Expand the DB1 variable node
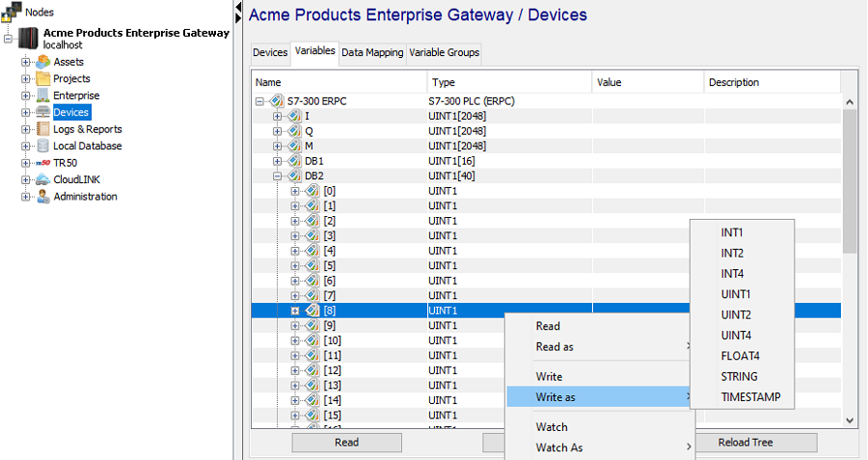 tap(278, 161)
